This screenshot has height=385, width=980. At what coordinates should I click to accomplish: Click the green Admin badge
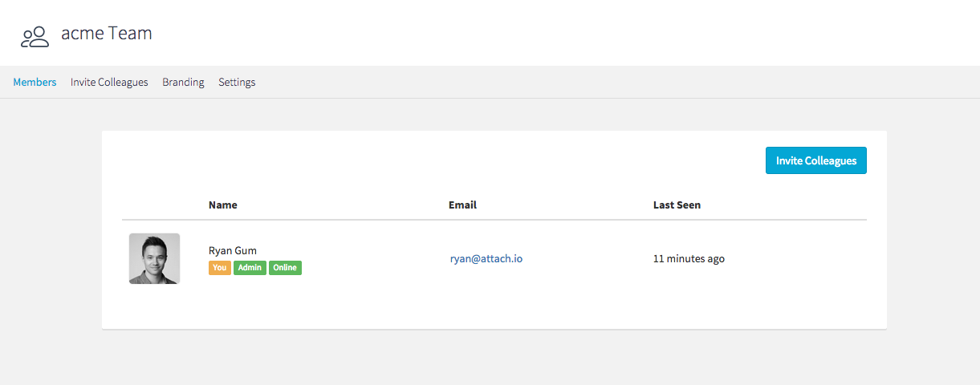(250, 268)
